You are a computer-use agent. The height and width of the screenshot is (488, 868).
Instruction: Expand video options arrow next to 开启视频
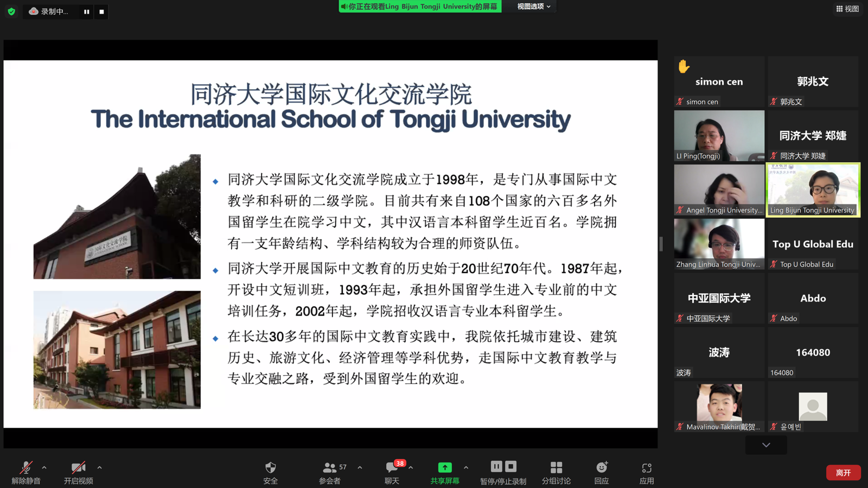point(99,467)
